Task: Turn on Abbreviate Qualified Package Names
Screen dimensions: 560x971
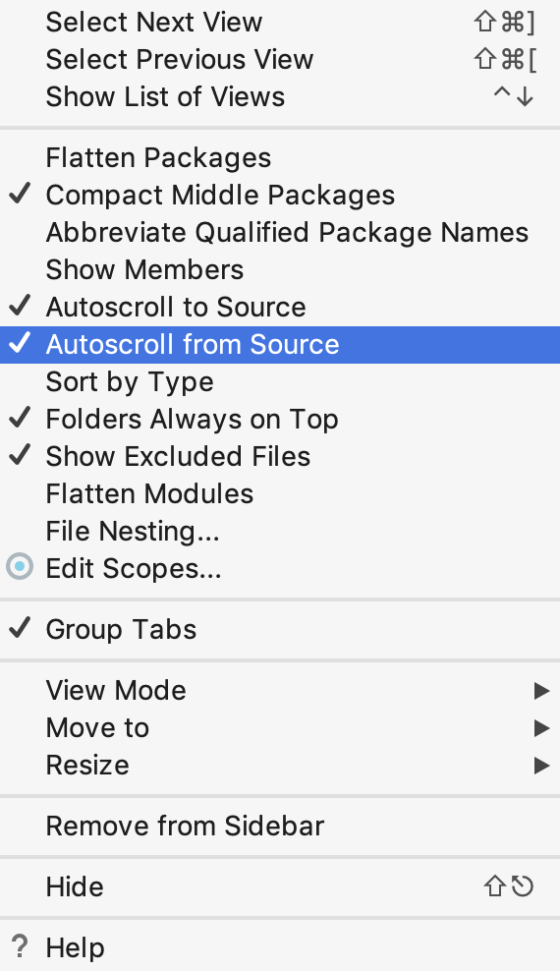Action: coord(280,233)
